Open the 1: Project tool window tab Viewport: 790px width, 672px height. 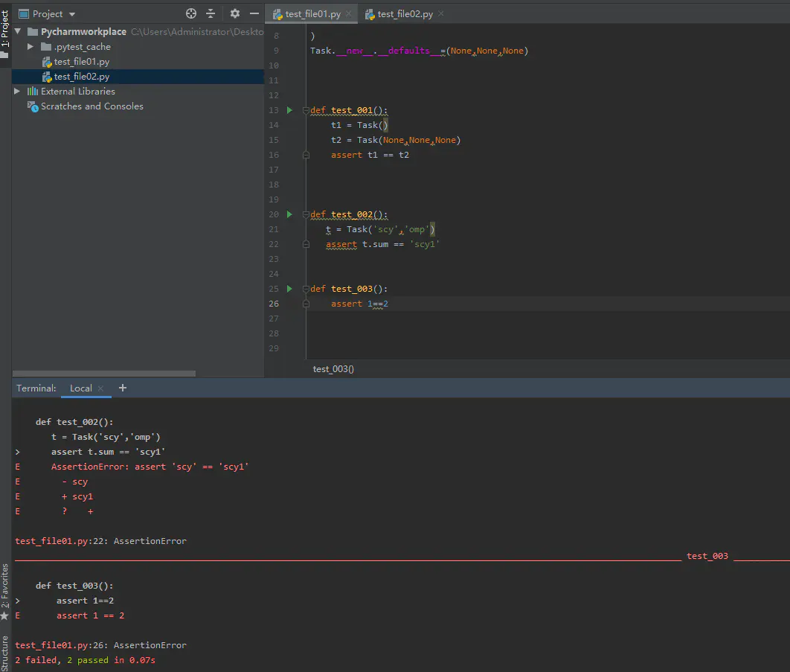5,33
